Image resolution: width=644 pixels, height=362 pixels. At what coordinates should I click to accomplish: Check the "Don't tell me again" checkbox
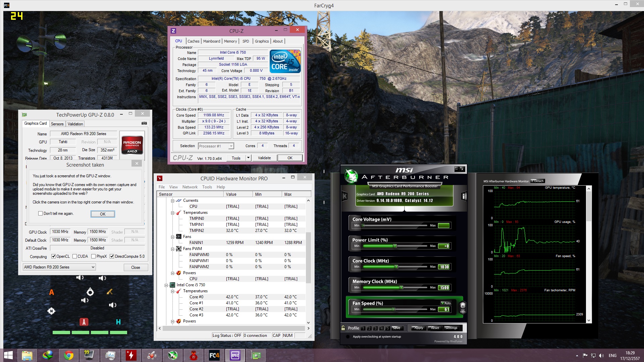[x=41, y=214]
